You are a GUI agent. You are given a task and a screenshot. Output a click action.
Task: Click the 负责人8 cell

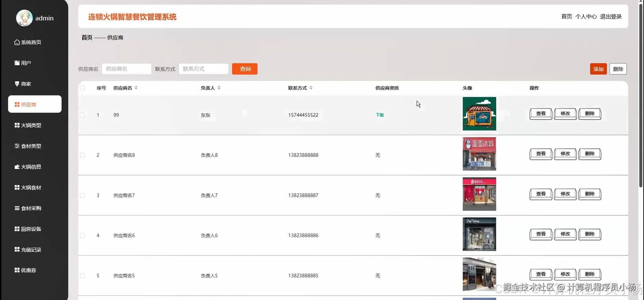coord(209,155)
